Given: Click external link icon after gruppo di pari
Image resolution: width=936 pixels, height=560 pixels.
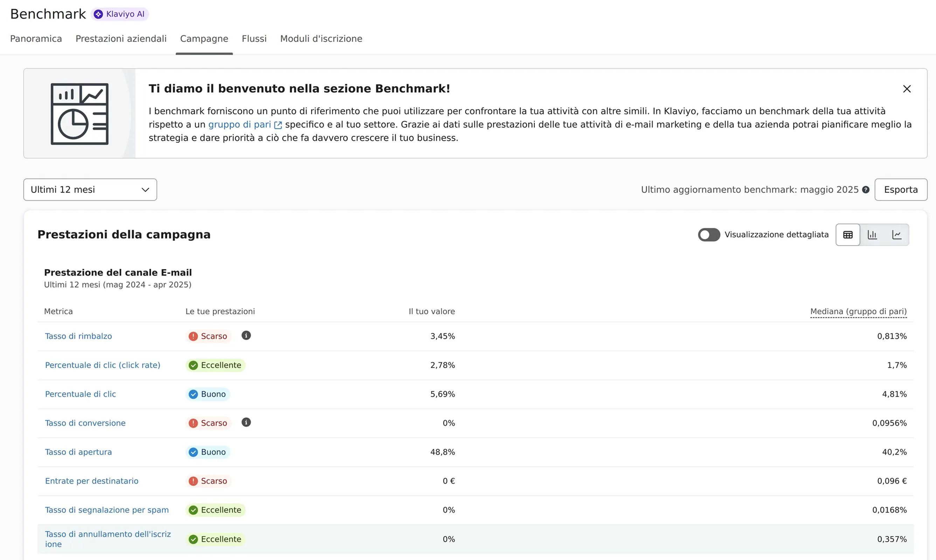Looking at the screenshot, I should tap(278, 125).
